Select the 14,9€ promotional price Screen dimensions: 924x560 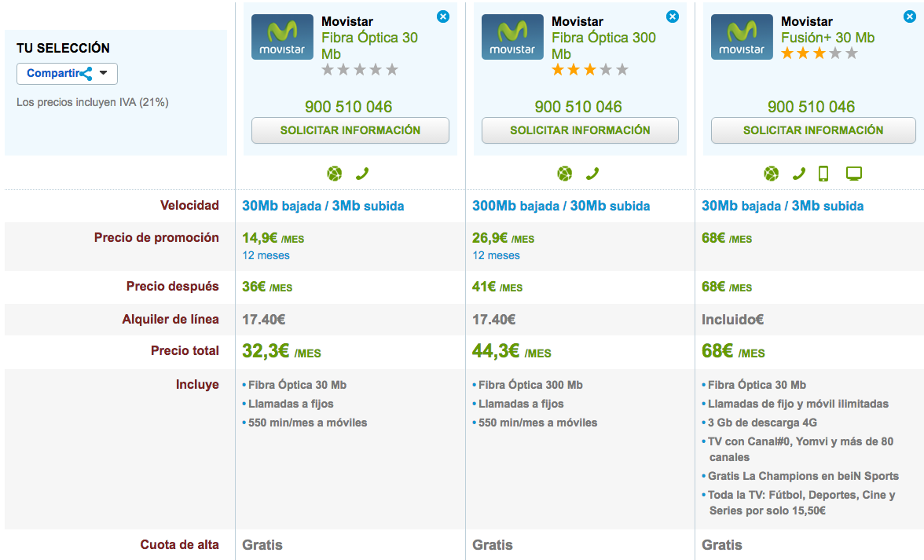[x=260, y=238]
